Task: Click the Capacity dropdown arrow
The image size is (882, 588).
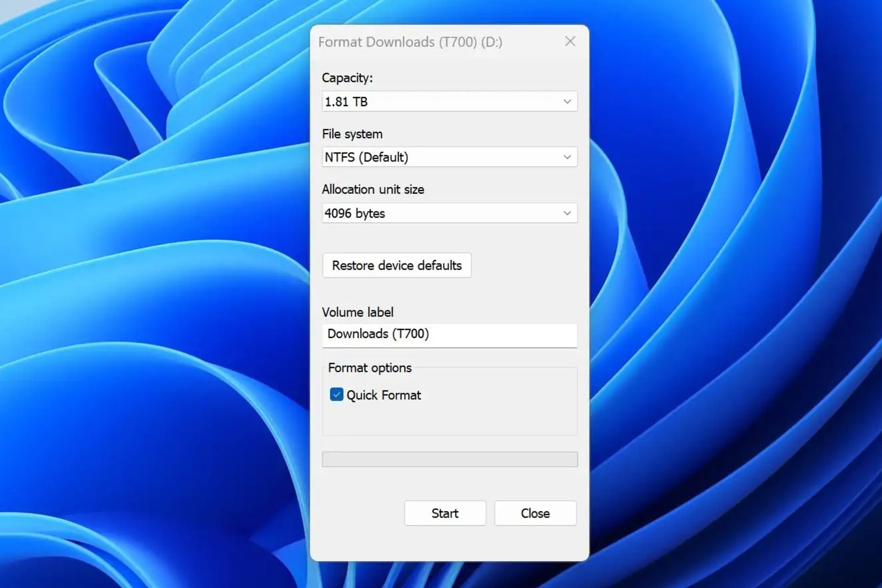Action: (x=567, y=101)
